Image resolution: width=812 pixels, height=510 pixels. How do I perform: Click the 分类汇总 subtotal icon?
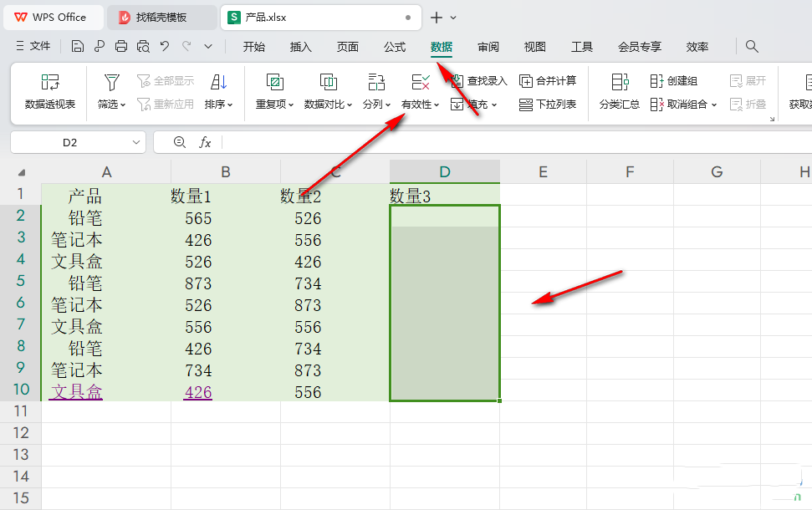click(620, 82)
